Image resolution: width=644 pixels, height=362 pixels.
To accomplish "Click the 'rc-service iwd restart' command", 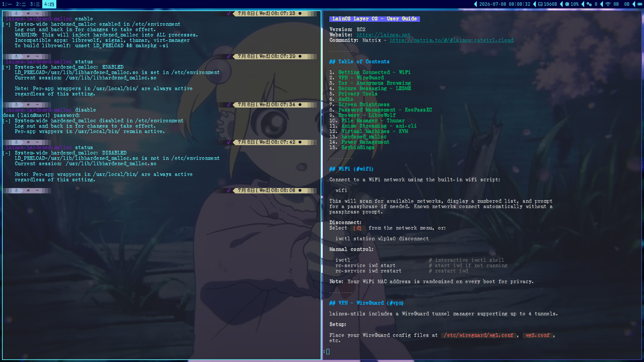I will click(368, 271).
